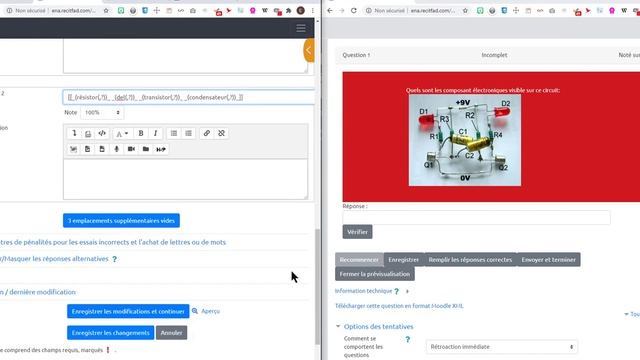Screen dimensions: 640x360
Task: Insert H5P content in editor
Action: click(x=161, y=149)
